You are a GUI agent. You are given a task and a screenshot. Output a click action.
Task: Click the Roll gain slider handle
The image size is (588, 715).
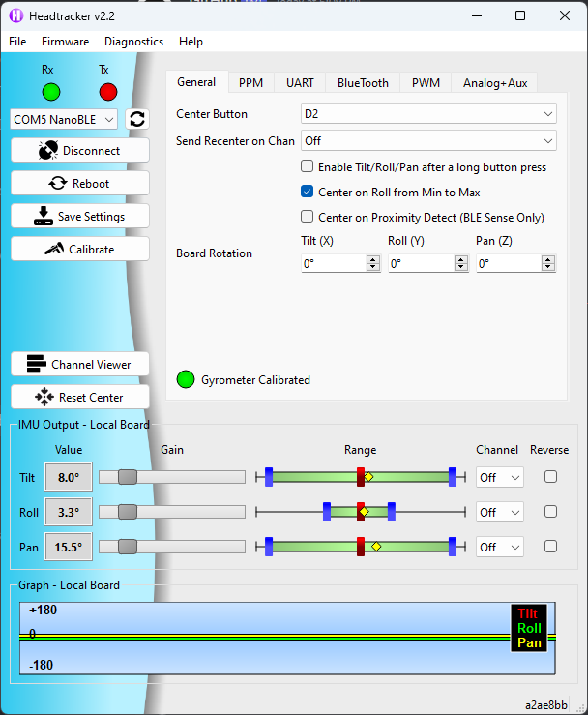[127, 512]
